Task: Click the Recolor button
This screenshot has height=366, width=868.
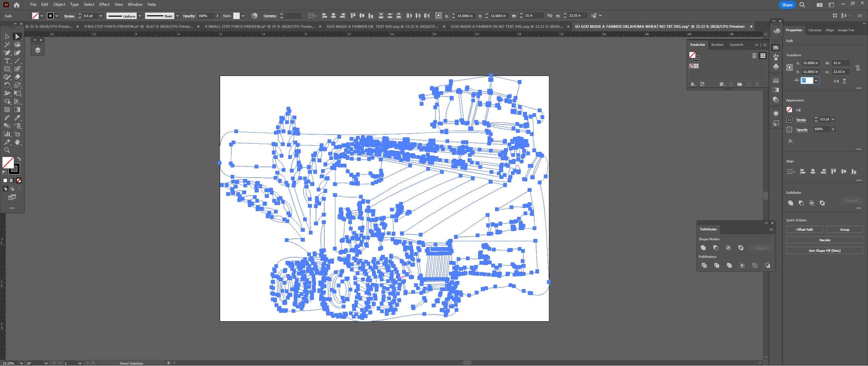Action: (824, 240)
